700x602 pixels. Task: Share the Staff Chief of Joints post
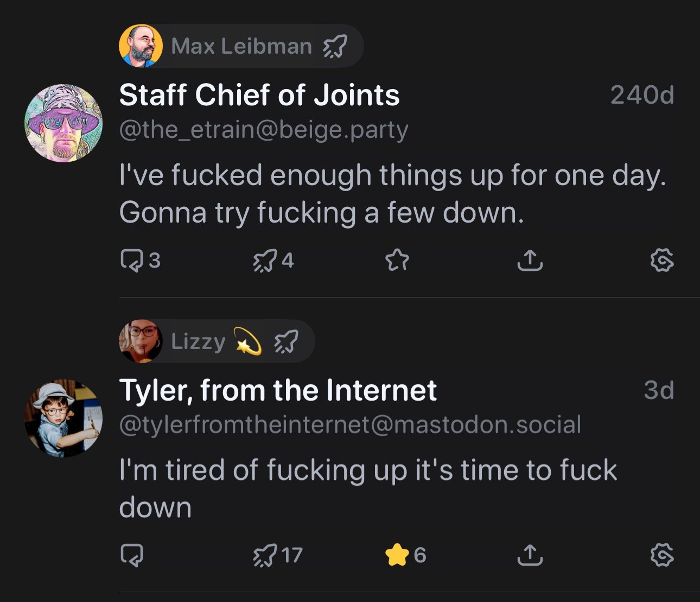click(530, 260)
